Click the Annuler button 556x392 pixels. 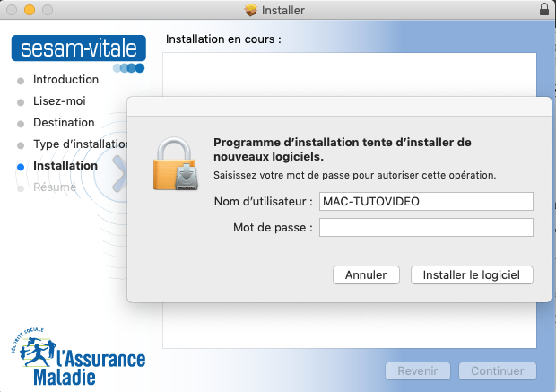366,274
